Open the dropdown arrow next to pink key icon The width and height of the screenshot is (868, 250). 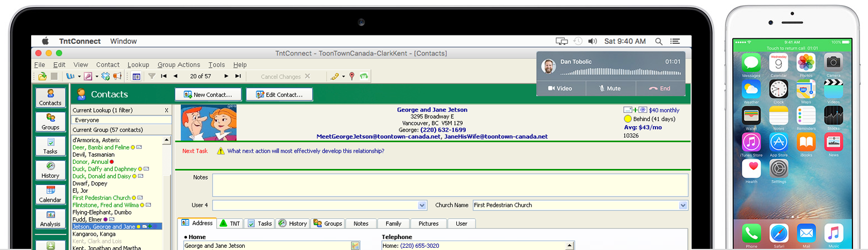tap(97, 77)
